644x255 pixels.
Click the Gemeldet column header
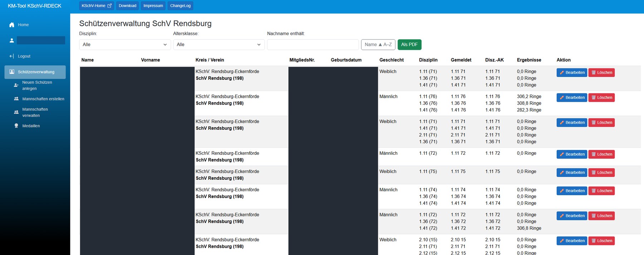click(x=461, y=60)
